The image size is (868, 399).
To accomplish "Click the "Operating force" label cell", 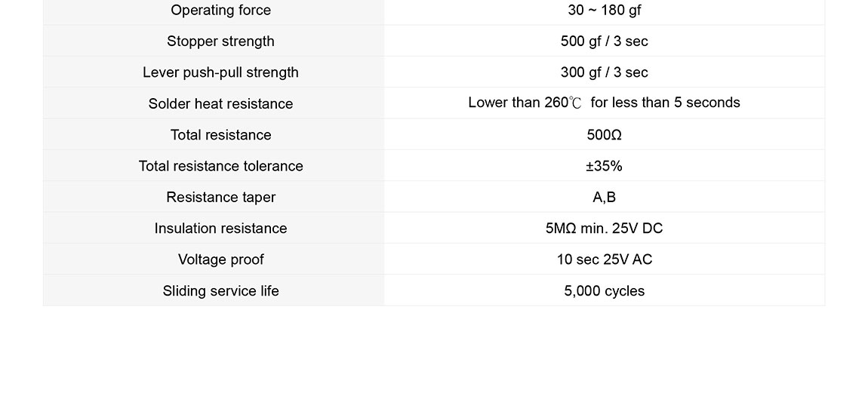I will [220, 11].
